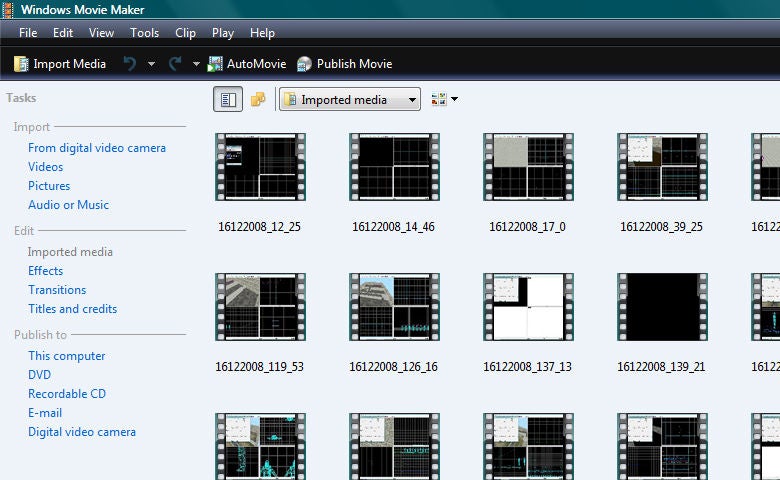
Task: Select clip thumbnail 16122008_137_13
Action: click(x=528, y=306)
